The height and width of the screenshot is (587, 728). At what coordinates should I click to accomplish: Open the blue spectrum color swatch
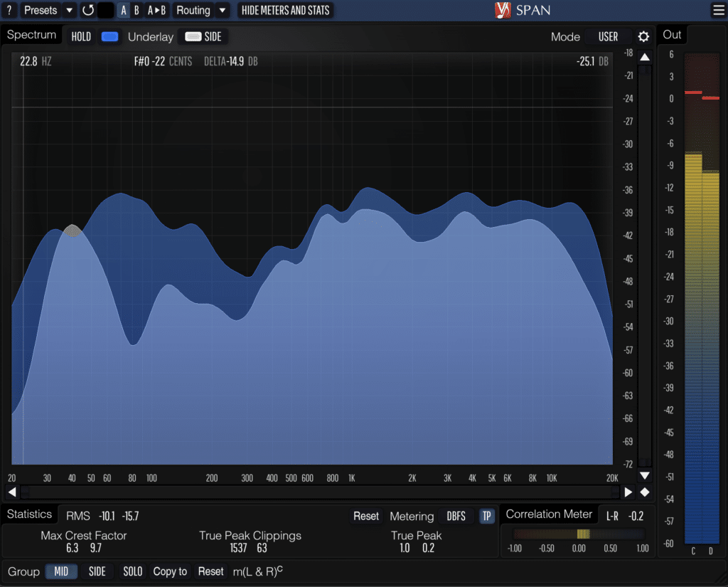click(x=109, y=37)
